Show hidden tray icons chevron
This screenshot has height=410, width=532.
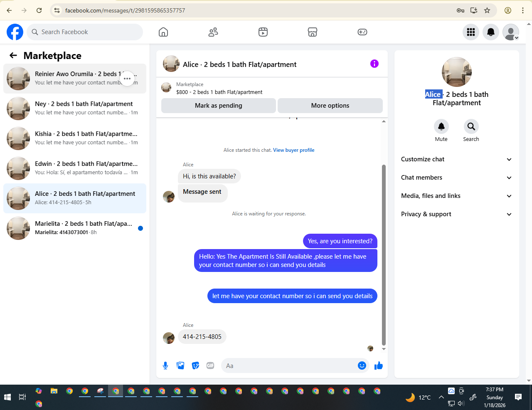point(441,397)
